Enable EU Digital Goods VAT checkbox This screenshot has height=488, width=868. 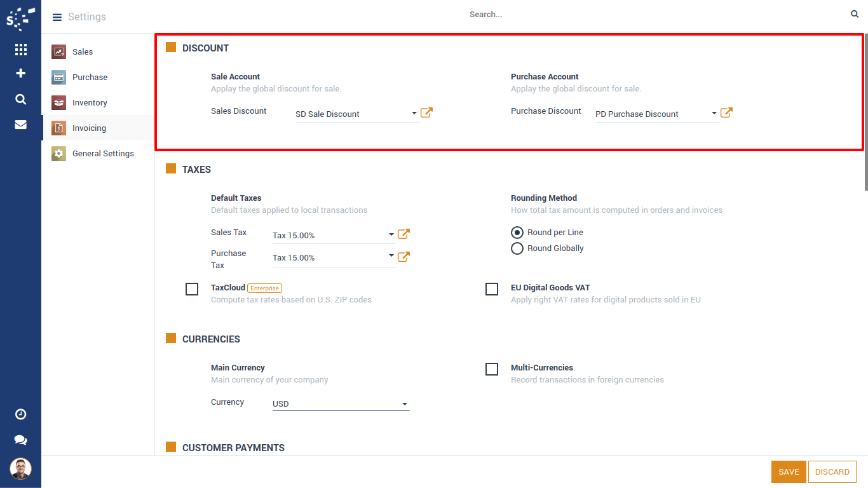tap(492, 289)
